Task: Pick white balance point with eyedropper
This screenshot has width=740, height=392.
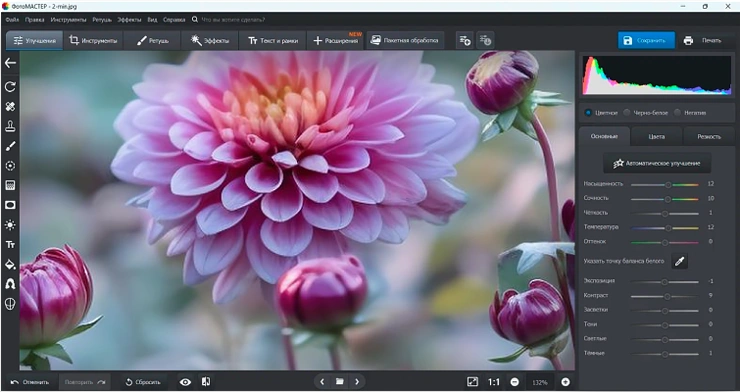Action: pos(679,261)
